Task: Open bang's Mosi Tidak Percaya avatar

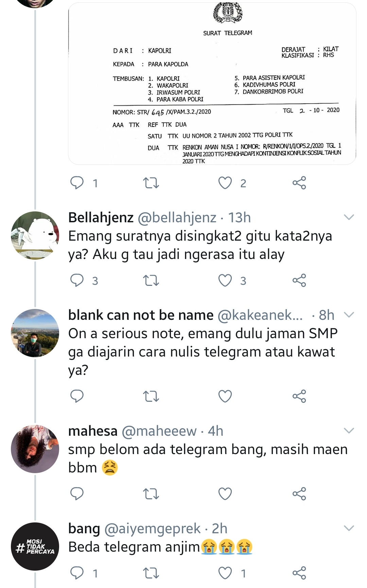Action: pos(35,546)
